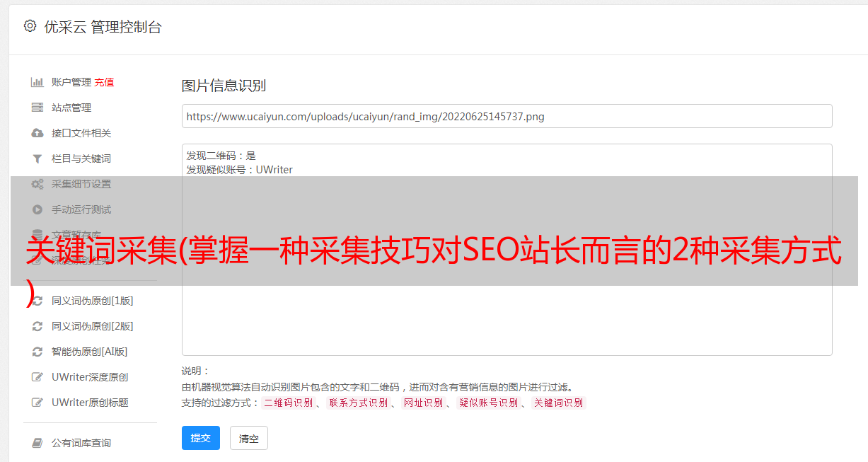The width and height of the screenshot is (868, 462).
Task: Open 智能伪原创[AI版] in the sidebar
Action: 89,352
